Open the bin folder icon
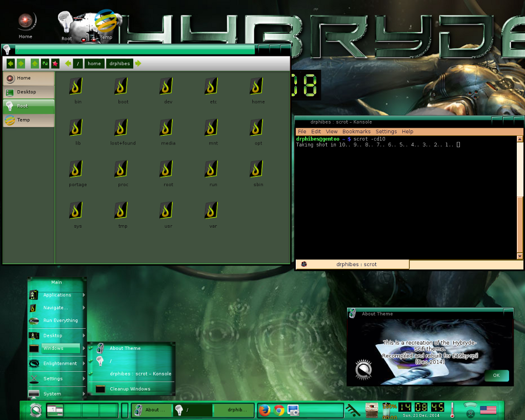Viewport: 525px width, 420px height. pyautogui.click(x=76, y=86)
